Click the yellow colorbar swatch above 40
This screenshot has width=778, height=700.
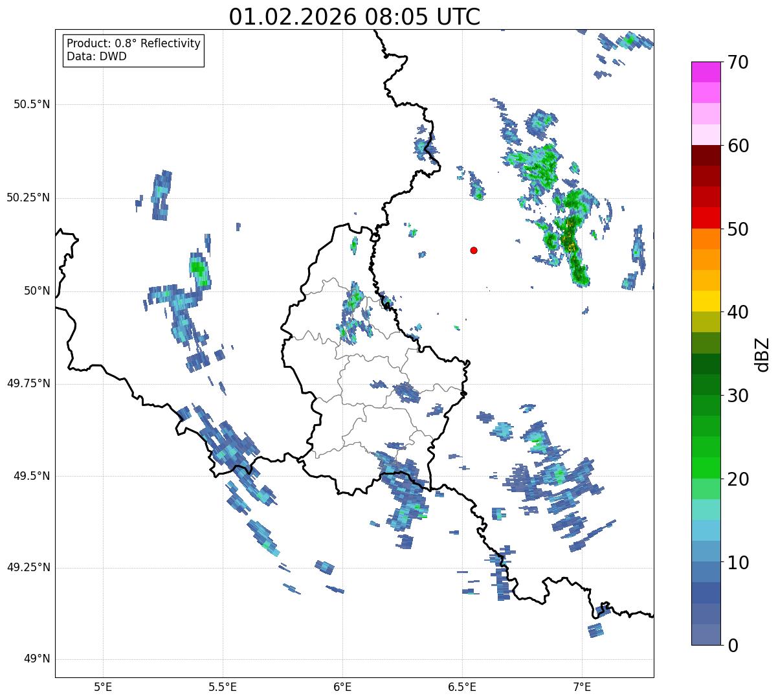(x=706, y=301)
